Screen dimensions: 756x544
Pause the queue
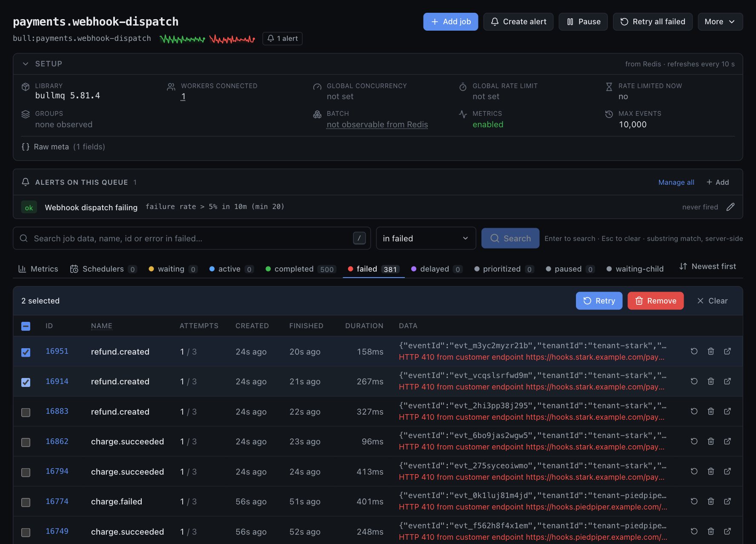tap(583, 22)
